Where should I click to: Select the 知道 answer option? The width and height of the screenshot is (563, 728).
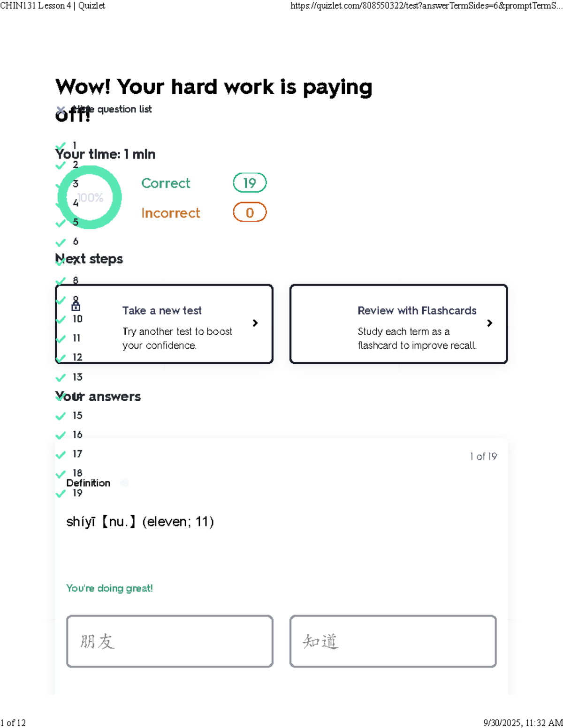(x=393, y=641)
